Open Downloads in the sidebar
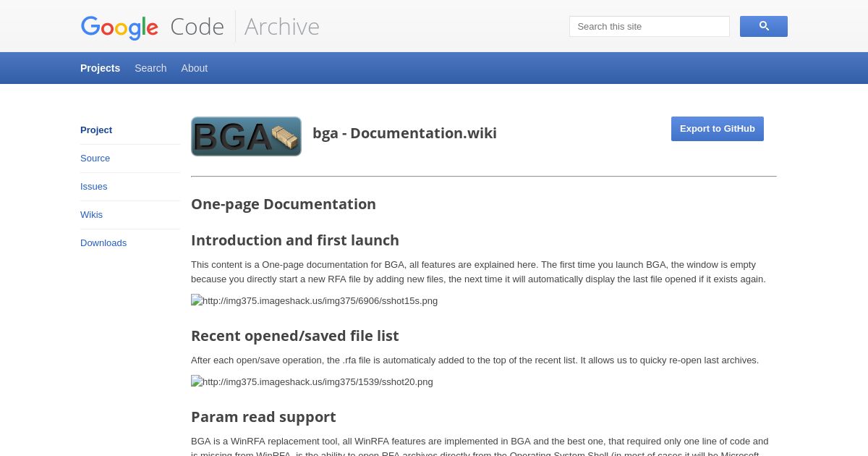 tap(103, 243)
